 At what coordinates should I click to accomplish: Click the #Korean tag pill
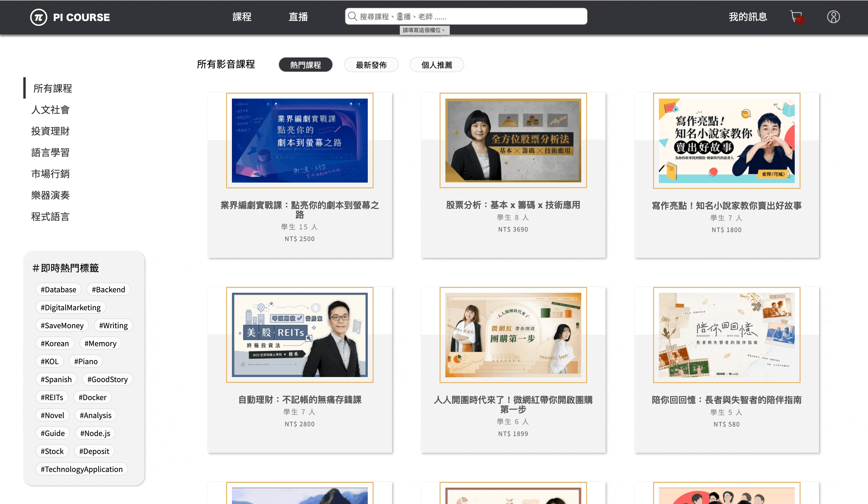coord(55,343)
